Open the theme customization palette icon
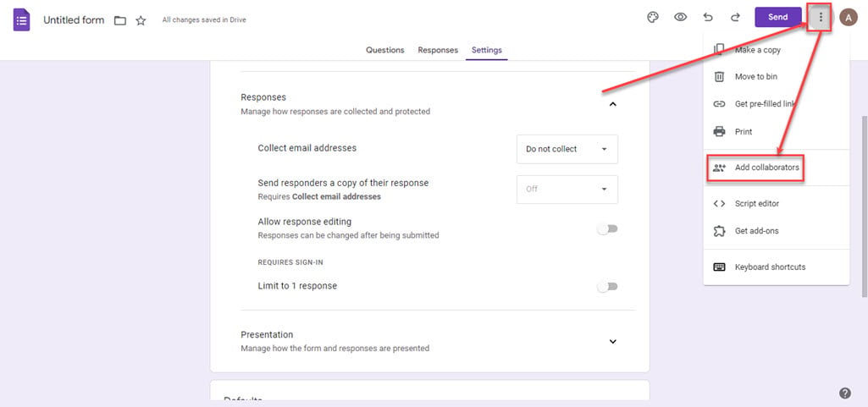This screenshot has width=868, height=407. 653,17
